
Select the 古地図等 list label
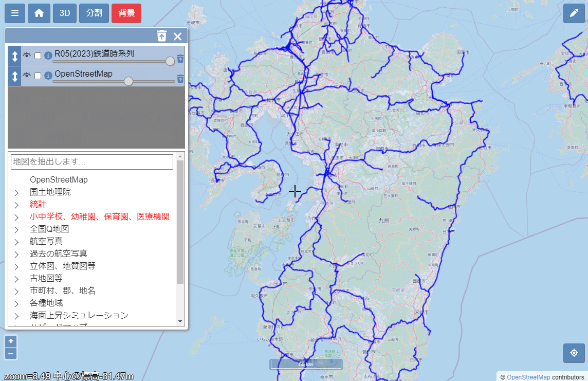coord(46,278)
